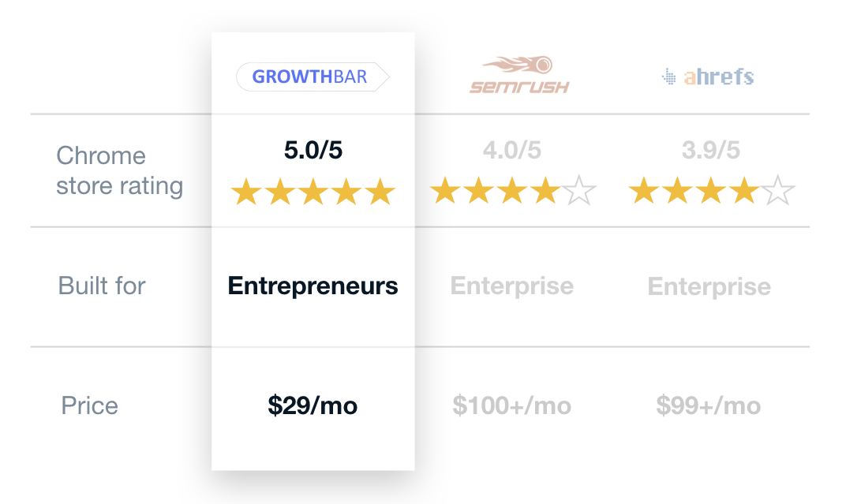Click Enterprise under the SEMrush column

512,286
